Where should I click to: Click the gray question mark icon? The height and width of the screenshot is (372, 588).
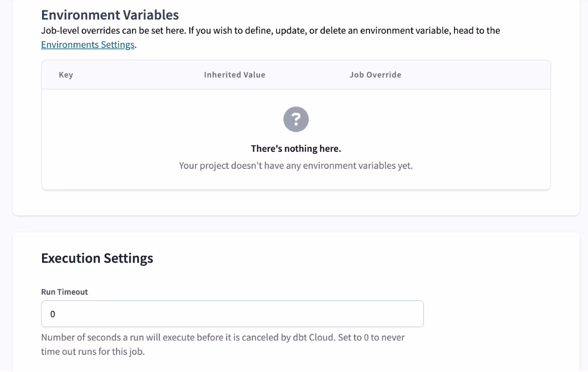296,119
